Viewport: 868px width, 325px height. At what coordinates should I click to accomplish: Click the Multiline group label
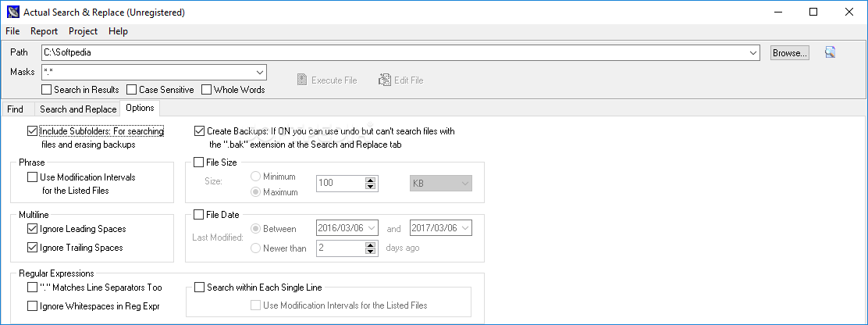tap(34, 214)
